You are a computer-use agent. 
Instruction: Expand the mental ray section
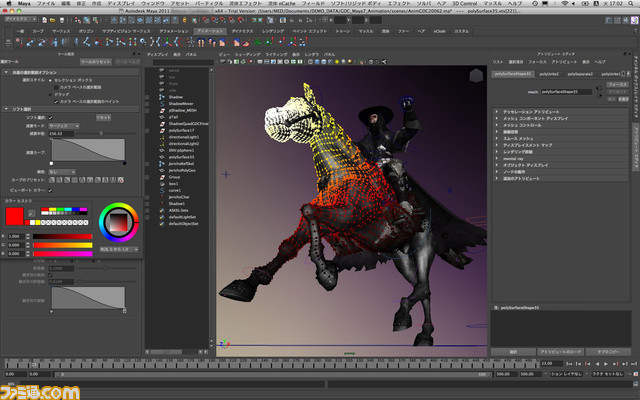497,158
